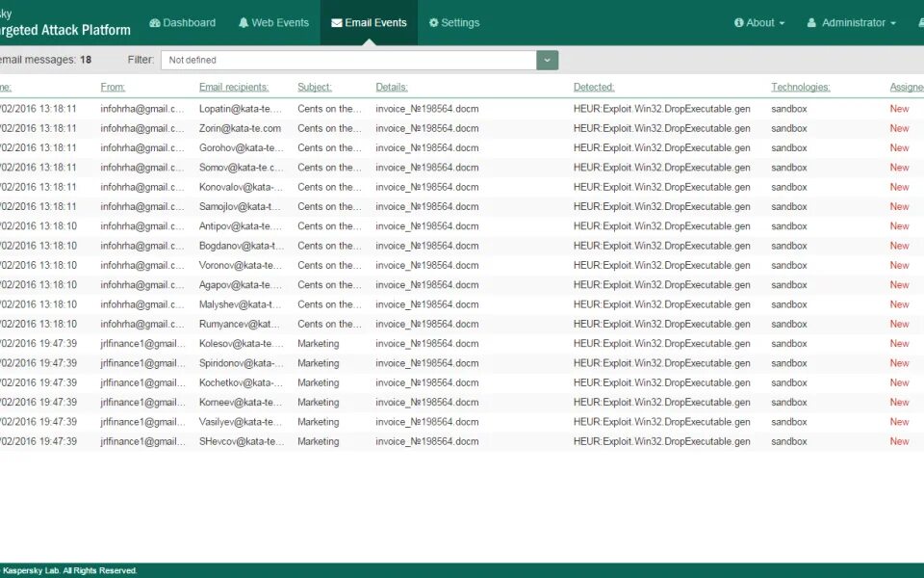924x578 pixels.
Task: Sort by the Detected column header
Action: pos(594,87)
